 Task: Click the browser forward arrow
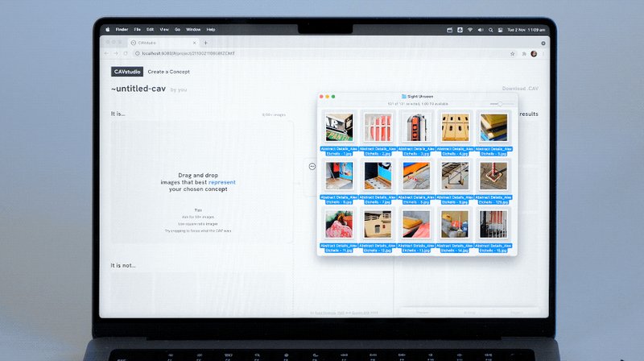pyautogui.click(x=116, y=53)
